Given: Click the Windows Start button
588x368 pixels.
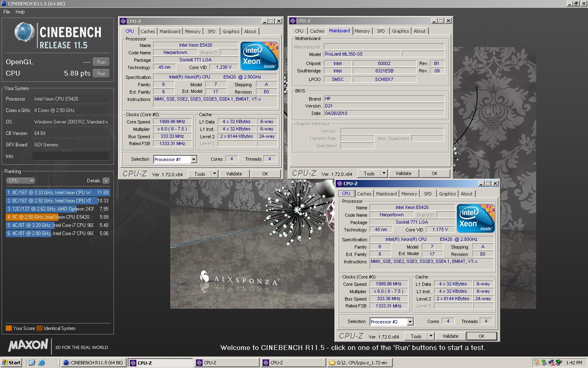Looking at the screenshot, I should click(x=11, y=363).
